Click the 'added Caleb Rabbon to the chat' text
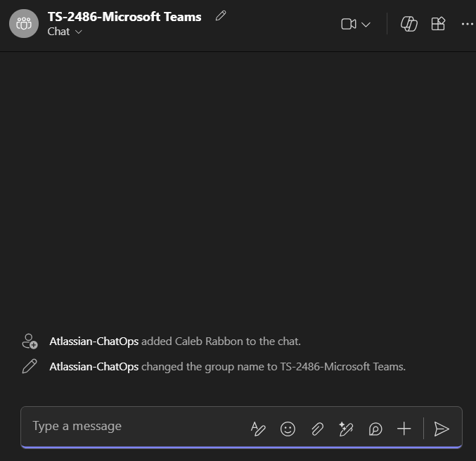This screenshot has width=476, height=461. (x=221, y=342)
